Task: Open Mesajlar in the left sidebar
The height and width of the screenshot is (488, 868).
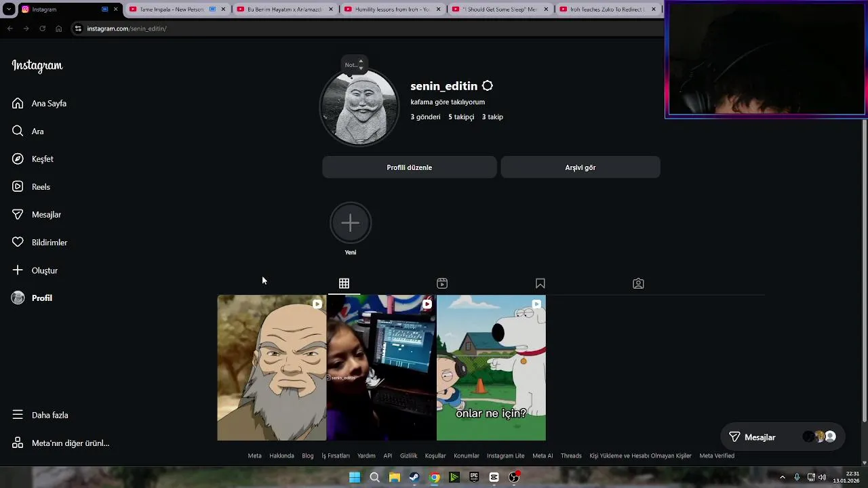Action: pos(37,214)
